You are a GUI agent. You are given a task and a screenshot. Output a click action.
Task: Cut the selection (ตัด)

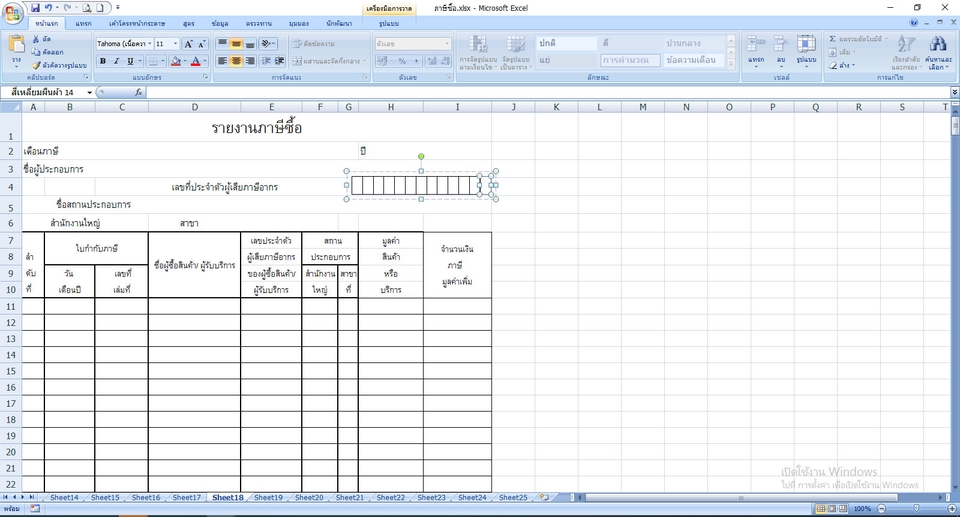42,39
